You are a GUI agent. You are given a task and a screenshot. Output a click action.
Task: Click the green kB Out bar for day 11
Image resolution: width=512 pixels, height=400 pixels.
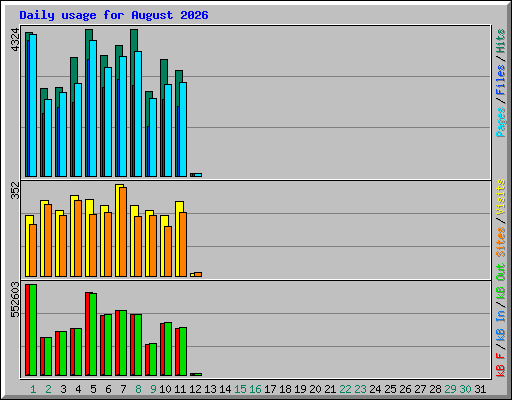point(183,351)
